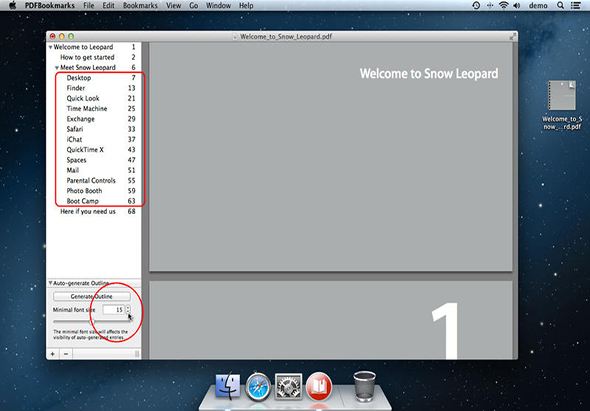
Task: Open the Help menu
Action: (246, 5)
